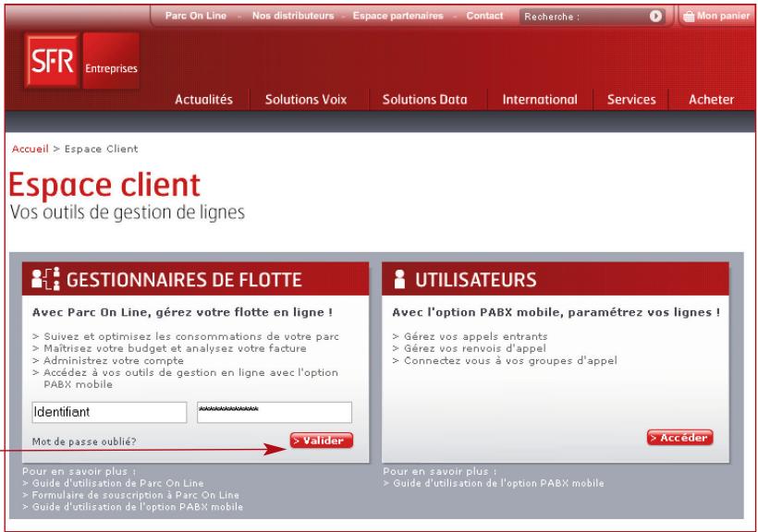Click the password input field
Image resolution: width=758 pixels, height=532 pixels.
[275, 412]
